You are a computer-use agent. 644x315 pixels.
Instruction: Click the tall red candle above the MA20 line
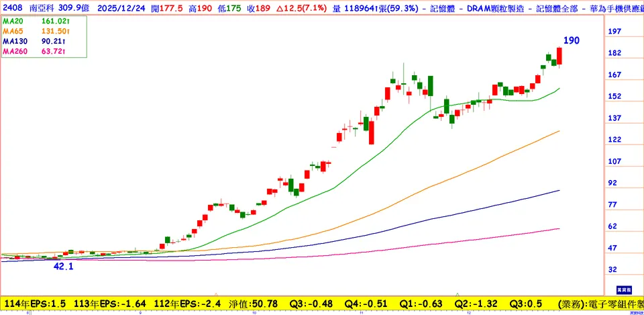pyautogui.click(x=371, y=132)
